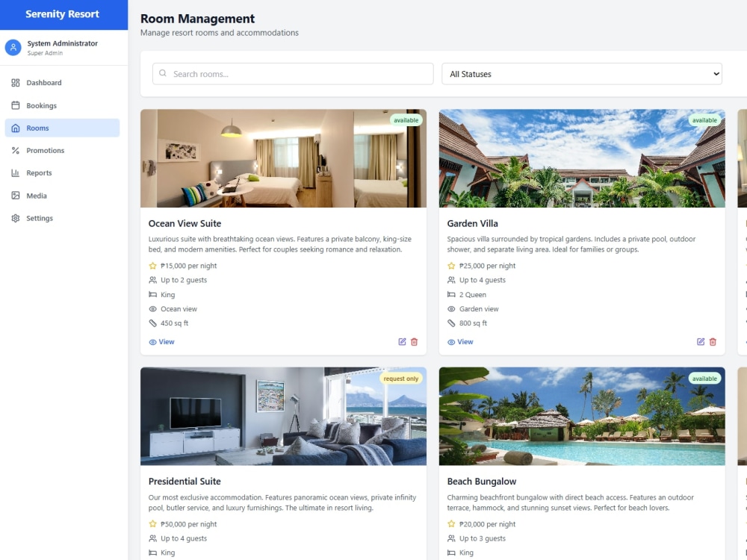Click the Media image icon
Viewport: 747px width, 560px height.
(x=15, y=196)
